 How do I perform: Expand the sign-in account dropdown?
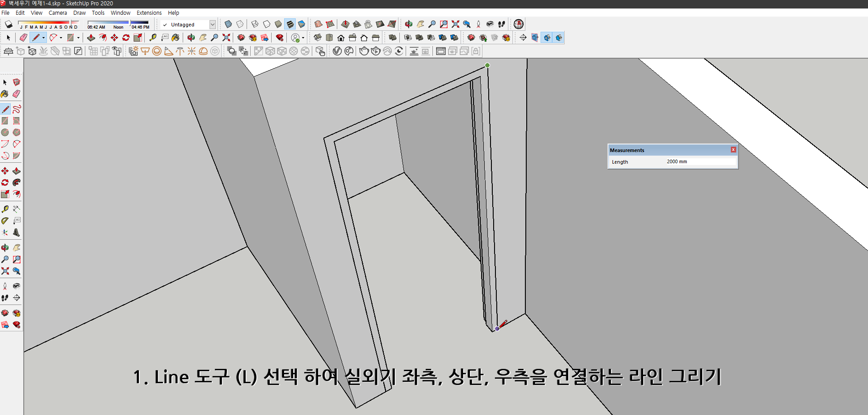303,38
